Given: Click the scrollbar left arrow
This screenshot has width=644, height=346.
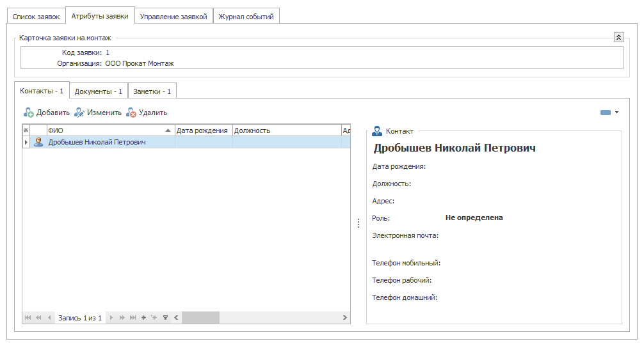Looking at the screenshot, I should click(x=176, y=317).
